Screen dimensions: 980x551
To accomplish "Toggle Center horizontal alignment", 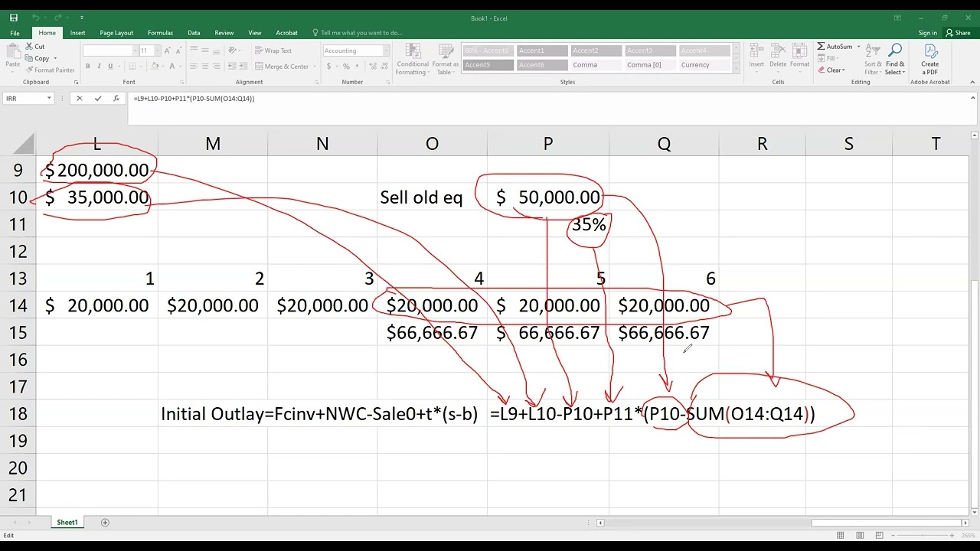I will [x=206, y=67].
